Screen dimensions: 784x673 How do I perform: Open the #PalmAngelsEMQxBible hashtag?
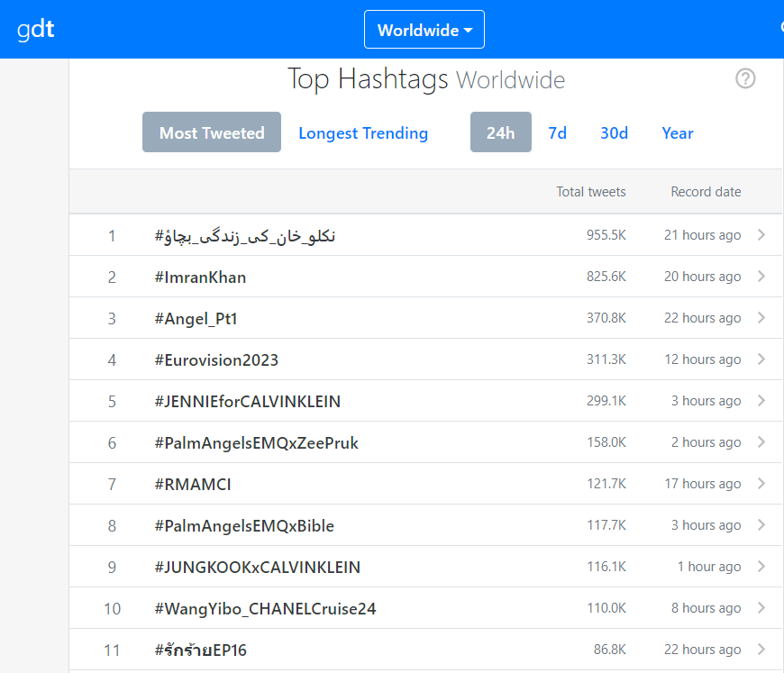(244, 526)
